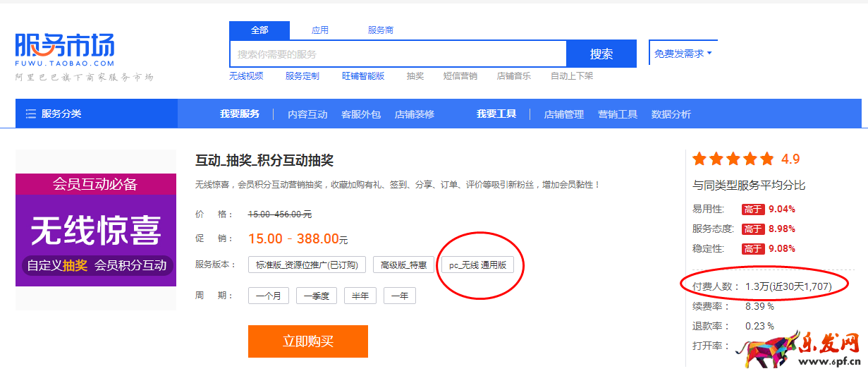Click the search input field
The image size is (868, 376).
398,54
